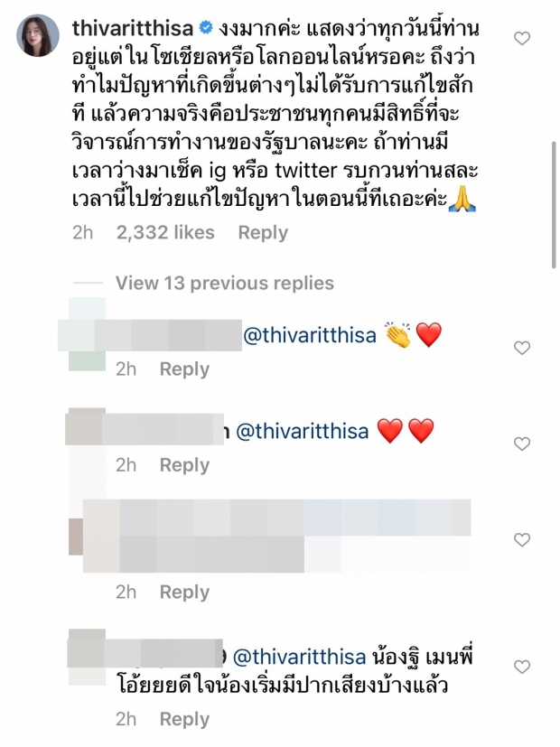Reply to the last comment
Viewport: 560px width, 747px height.
click(184, 719)
